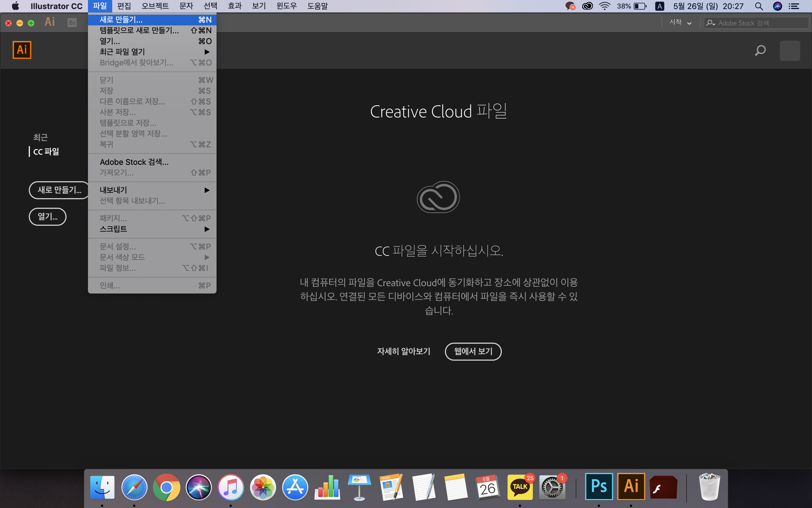The image size is (812, 508).
Task: Open the 윈도우 menu
Action: pos(286,6)
